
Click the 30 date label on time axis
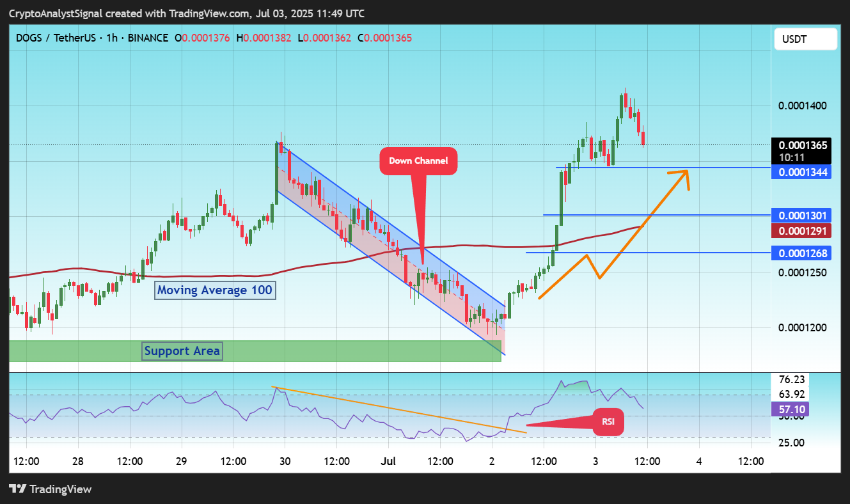click(285, 461)
